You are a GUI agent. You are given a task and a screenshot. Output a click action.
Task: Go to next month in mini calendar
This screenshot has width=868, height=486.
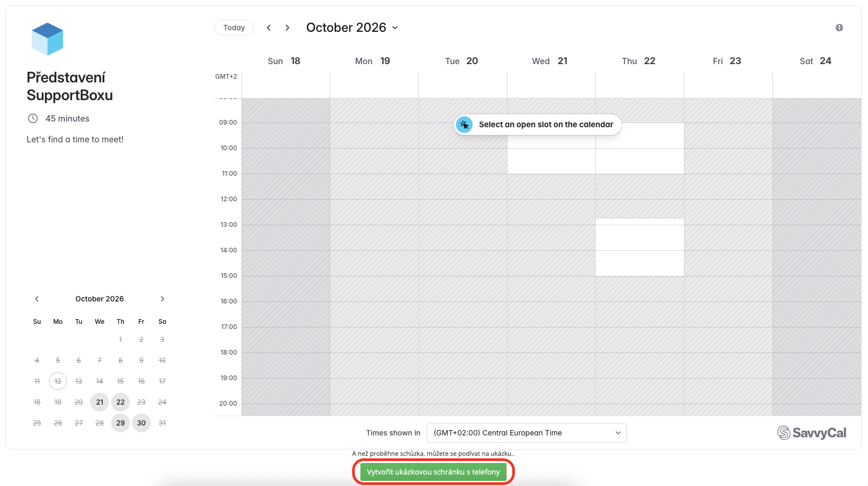pyautogui.click(x=162, y=299)
